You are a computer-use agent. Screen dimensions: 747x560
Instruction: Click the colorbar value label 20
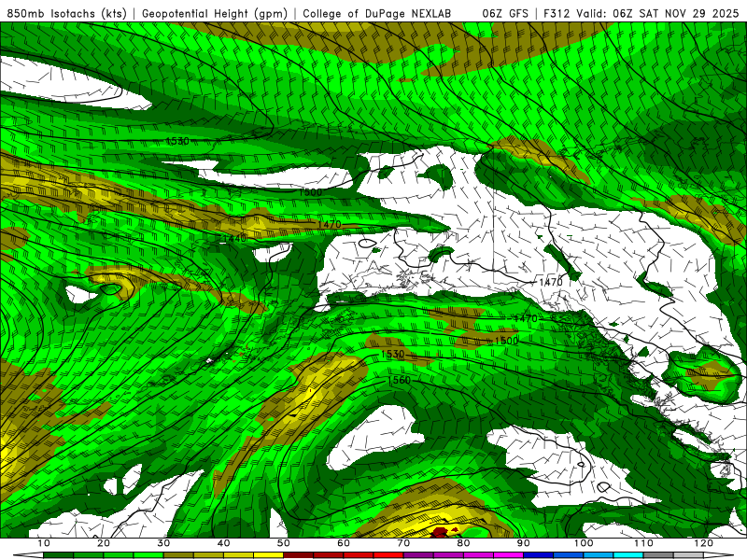click(x=104, y=543)
